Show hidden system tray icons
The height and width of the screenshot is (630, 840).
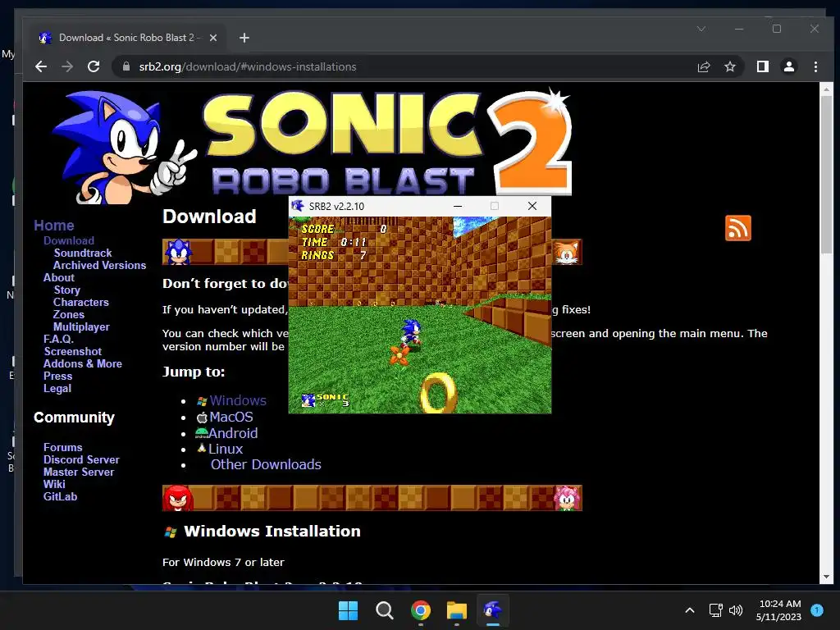[x=690, y=610]
